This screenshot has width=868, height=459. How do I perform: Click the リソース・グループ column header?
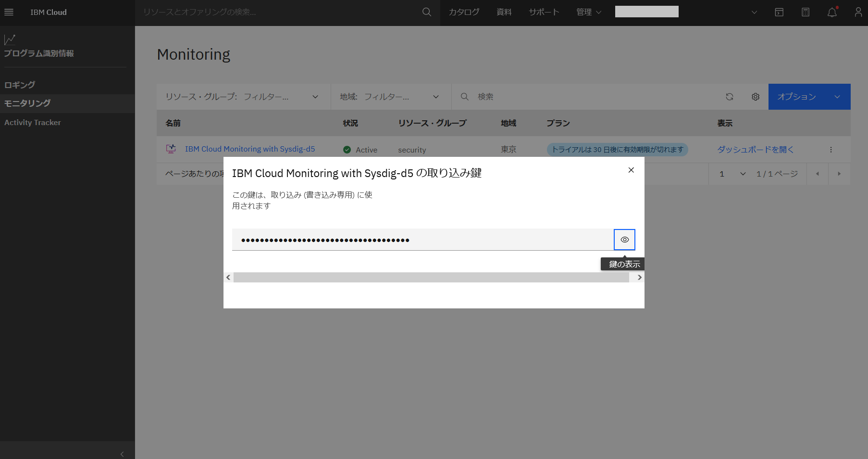click(432, 123)
